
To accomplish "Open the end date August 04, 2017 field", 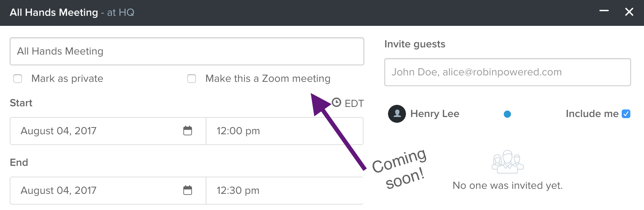I will pos(108,191).
